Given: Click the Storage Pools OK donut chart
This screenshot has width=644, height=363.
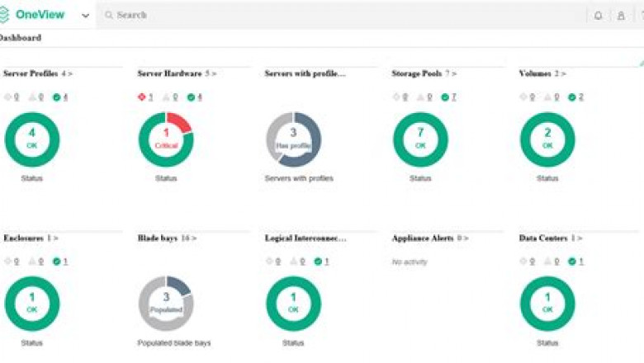Looking at the screenshot, I should [x=420, y=140].
